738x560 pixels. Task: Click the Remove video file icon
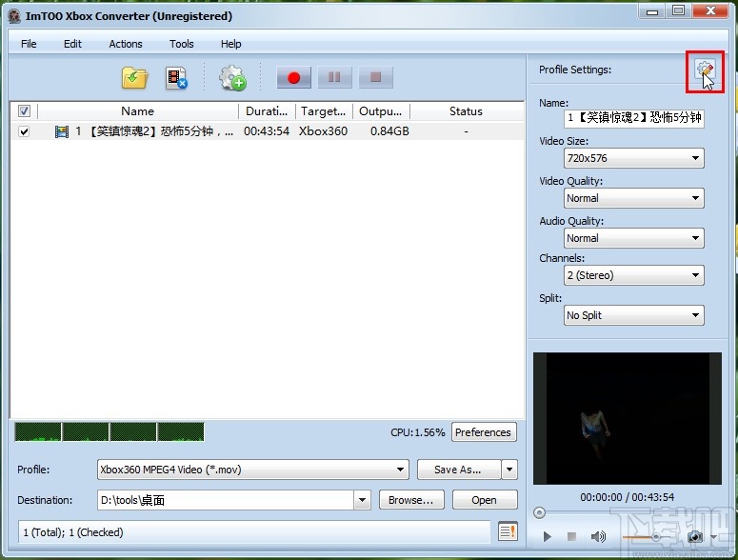[x=176, y=78]
